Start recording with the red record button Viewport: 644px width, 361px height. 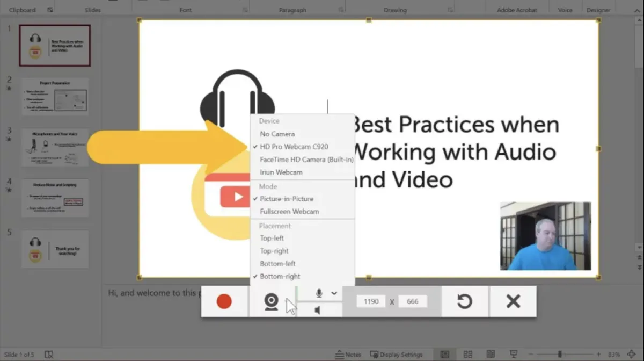point(224,302)
